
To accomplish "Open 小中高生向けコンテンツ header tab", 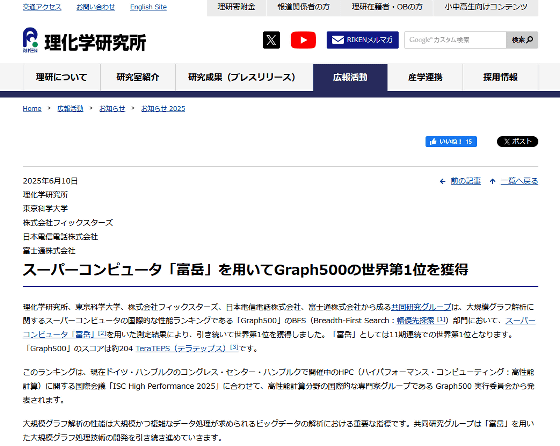I will [x=486, y=7].
